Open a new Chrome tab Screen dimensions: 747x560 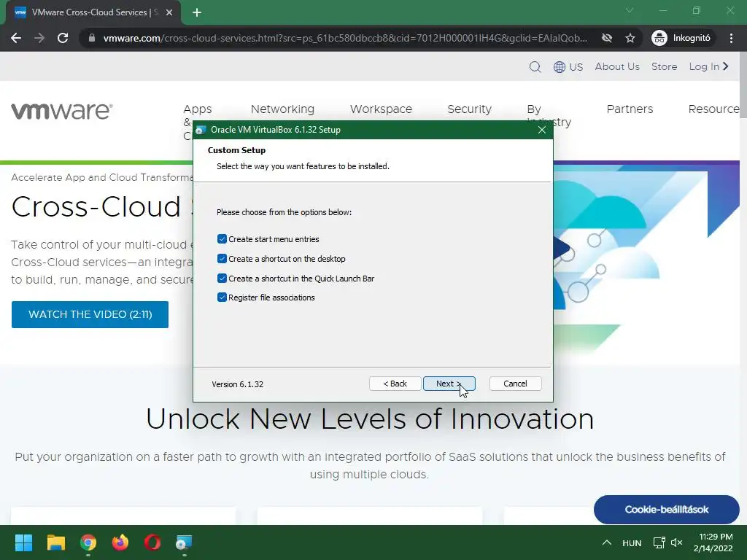(x=197, y=12)
